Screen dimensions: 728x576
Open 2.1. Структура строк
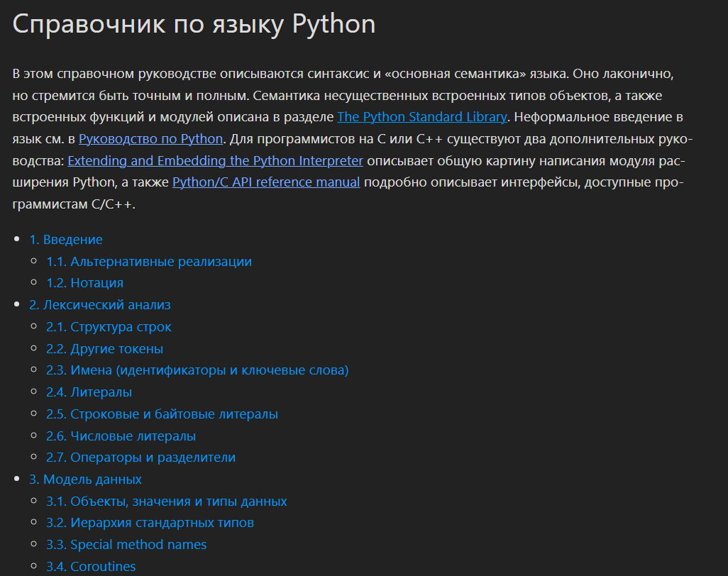coord(109,327)
